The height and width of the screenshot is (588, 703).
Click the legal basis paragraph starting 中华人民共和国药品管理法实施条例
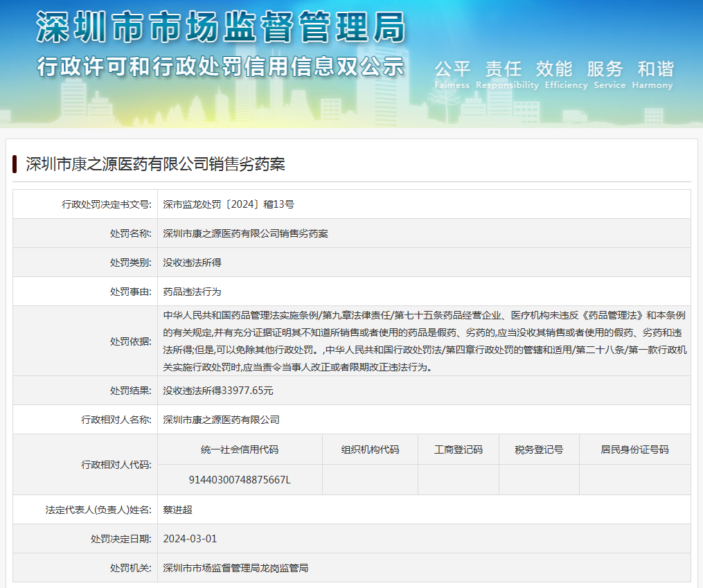(425, 341)
